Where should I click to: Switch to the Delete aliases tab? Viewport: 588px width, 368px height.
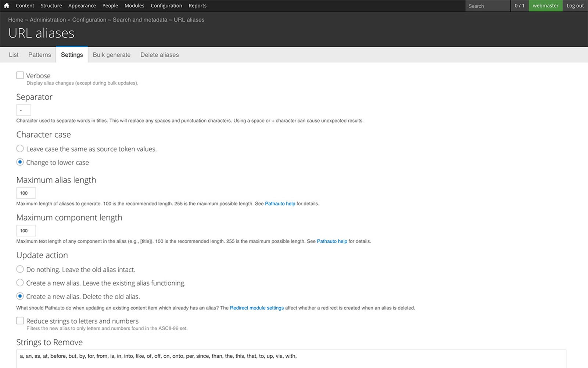click(159, 55)
